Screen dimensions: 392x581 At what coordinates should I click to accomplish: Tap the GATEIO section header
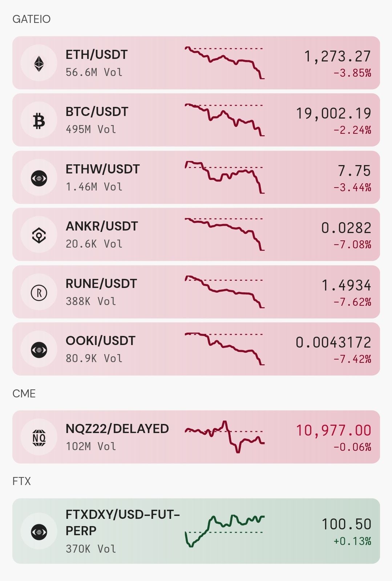click(32, 19)
